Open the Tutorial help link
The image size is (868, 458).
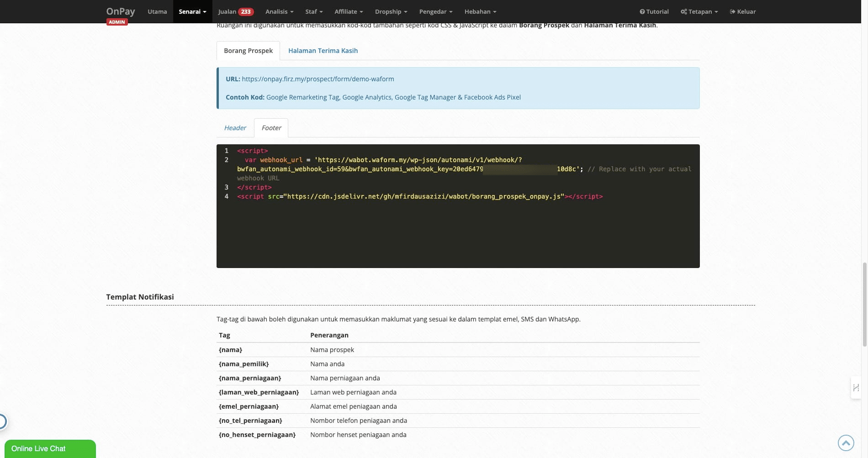[654, 11]
